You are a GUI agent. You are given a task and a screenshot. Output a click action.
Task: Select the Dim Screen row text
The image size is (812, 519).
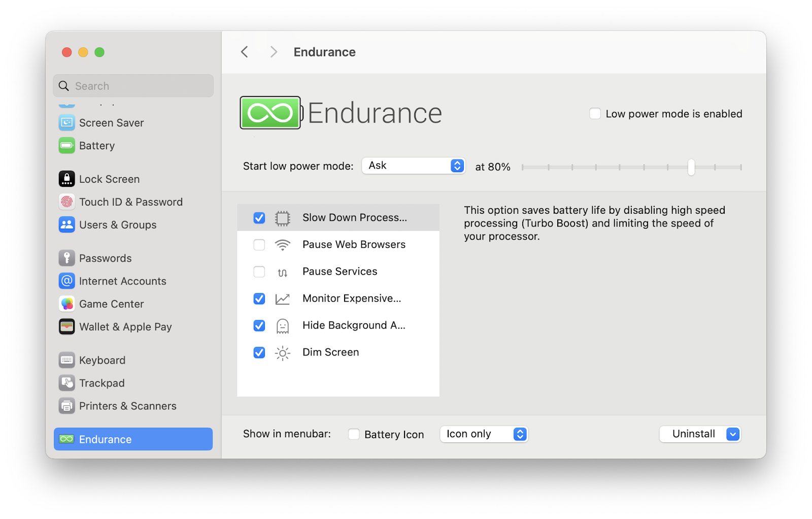click(x=331, y=352)
